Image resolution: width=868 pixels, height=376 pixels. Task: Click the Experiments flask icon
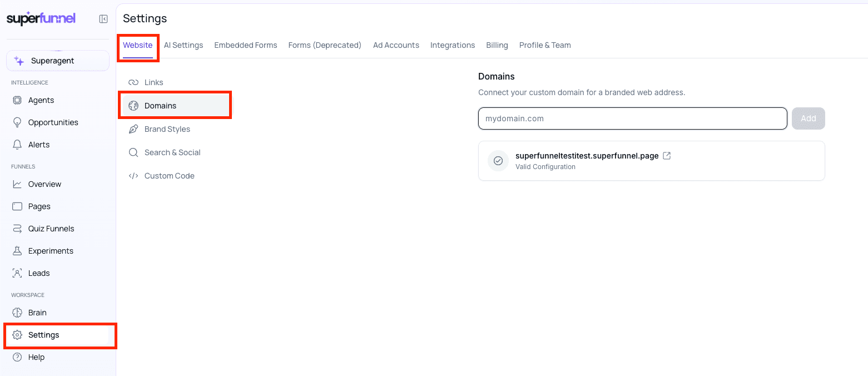coord(17,251)
